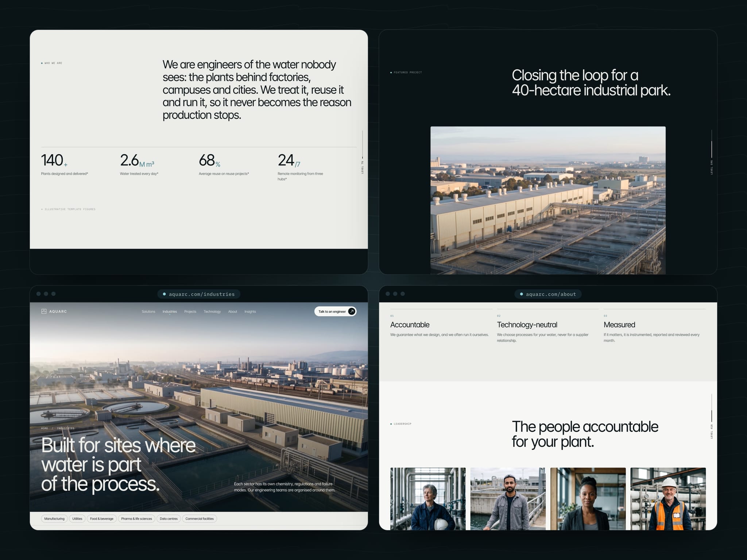Open the Technology nav item
This screenshot has height=560, width=747.
[x=212, y=312]
